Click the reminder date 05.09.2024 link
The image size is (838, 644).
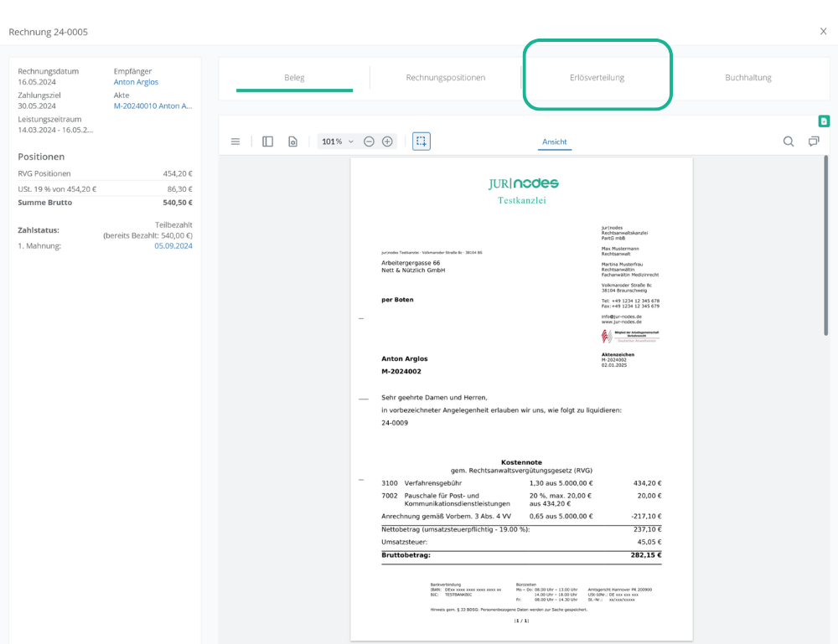coord(173,246)
